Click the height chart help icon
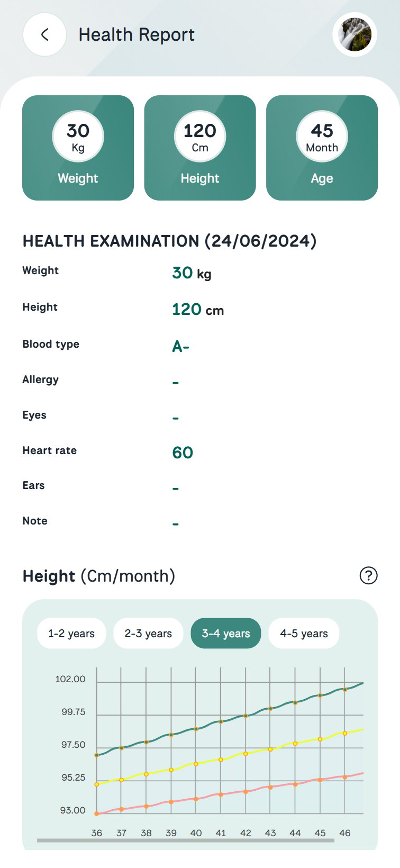 (368, 575)
